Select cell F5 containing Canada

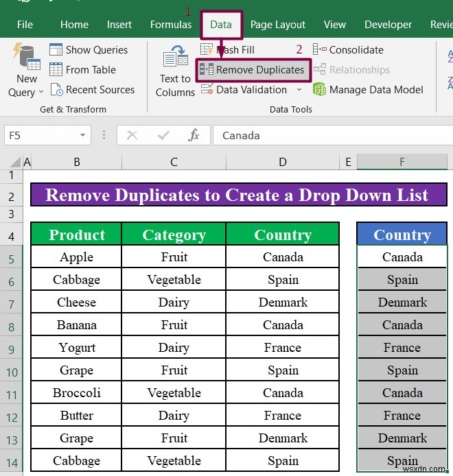pyautogui.click(x=402, y=257)
